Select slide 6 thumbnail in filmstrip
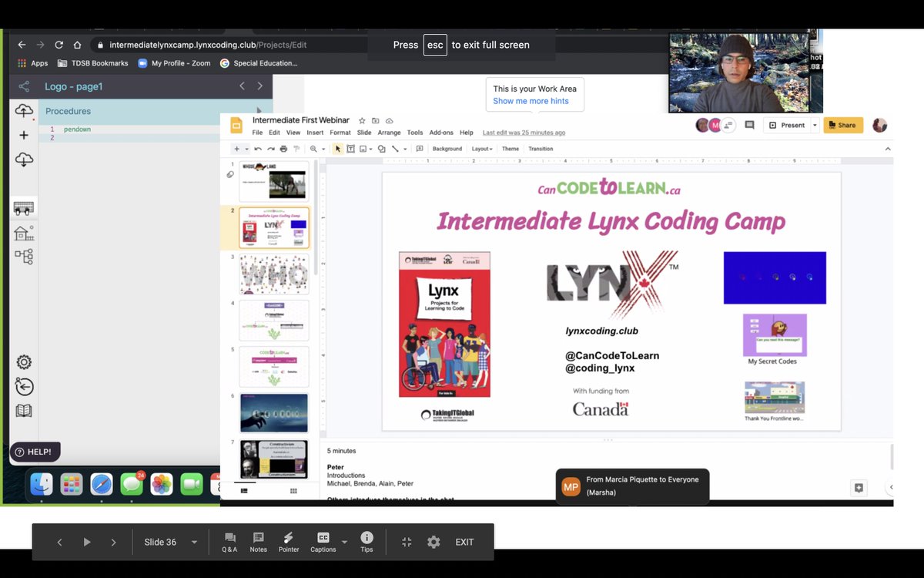The image size is (924, 578). (x=274, y=413)
